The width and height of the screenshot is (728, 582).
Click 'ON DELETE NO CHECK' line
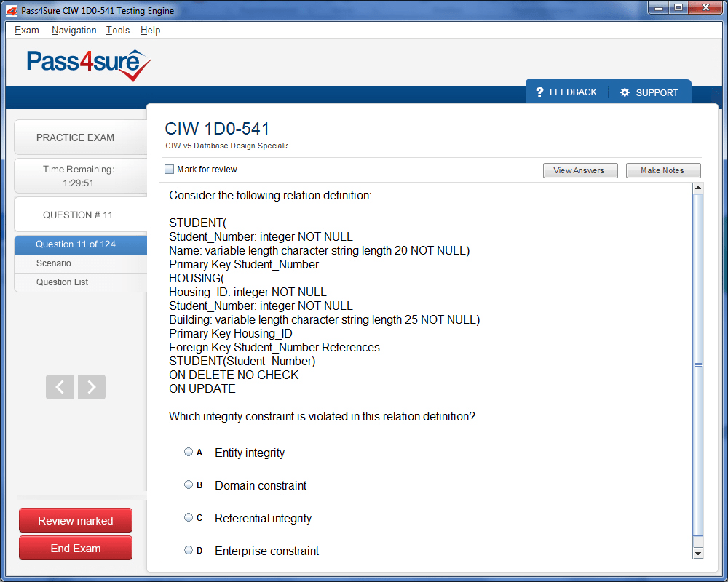point(234,375)
